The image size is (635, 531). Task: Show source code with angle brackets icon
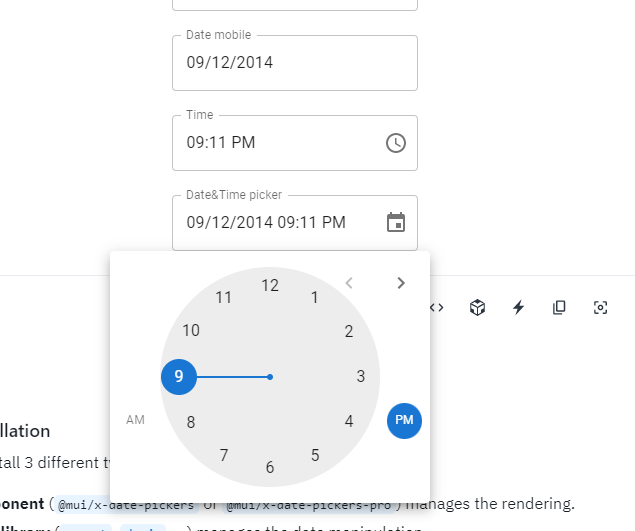click(x=437, y=308)
